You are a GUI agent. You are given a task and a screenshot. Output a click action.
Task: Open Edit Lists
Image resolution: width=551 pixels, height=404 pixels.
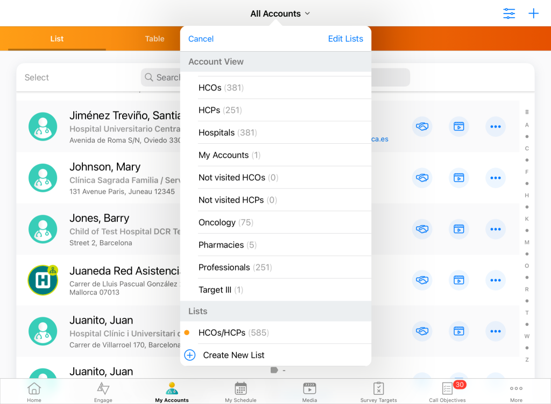[x=345, y=39]
